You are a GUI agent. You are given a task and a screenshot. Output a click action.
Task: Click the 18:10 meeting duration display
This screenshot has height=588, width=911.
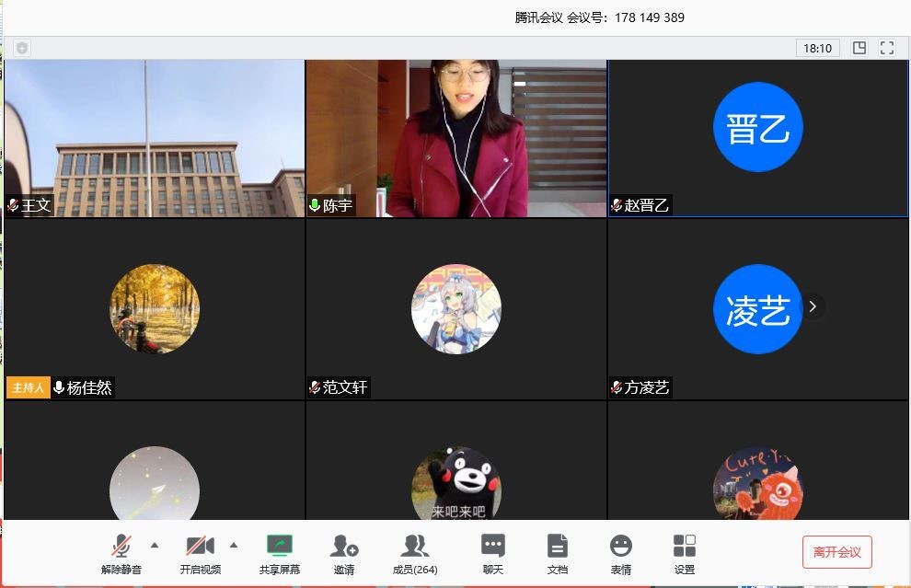pyautogui.click(x=817, y=48)
